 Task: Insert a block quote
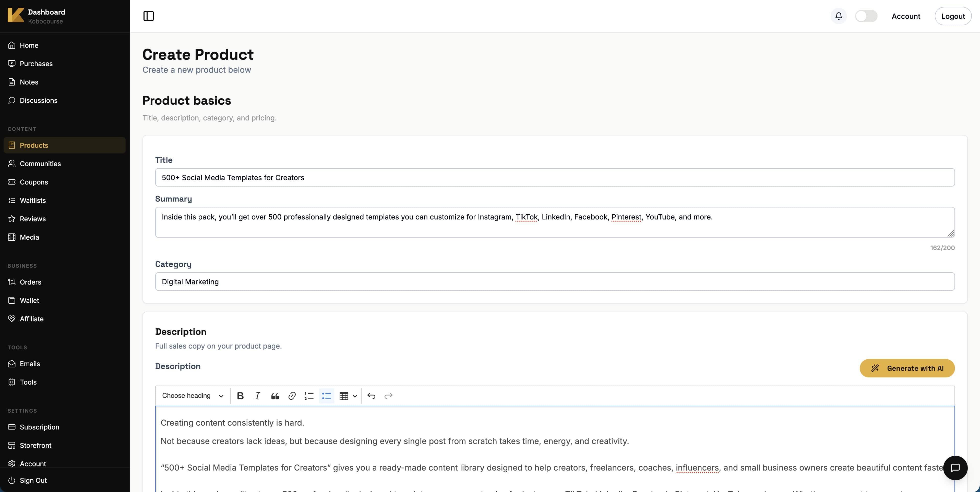(x=275, y=396)
